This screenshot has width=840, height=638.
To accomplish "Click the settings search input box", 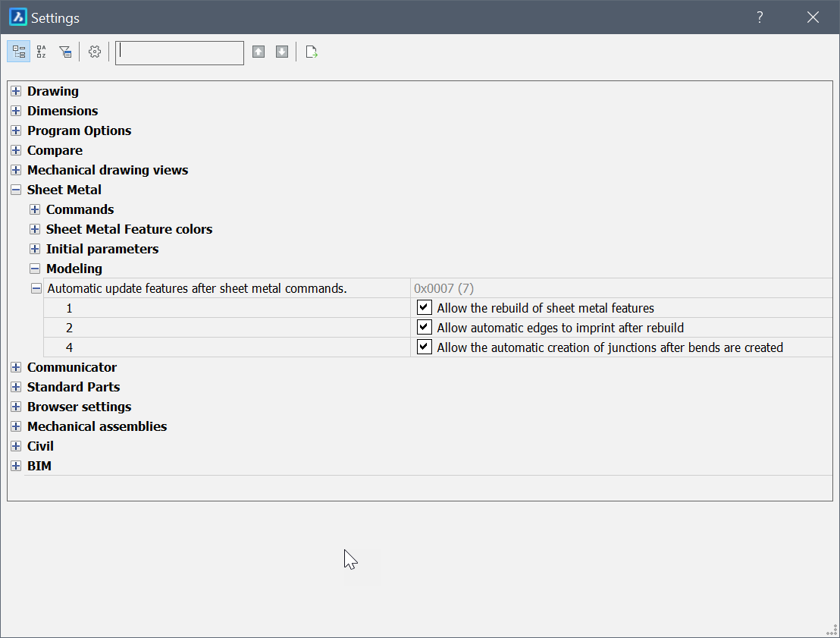I will pyautogui.click(x=180, y=52).
